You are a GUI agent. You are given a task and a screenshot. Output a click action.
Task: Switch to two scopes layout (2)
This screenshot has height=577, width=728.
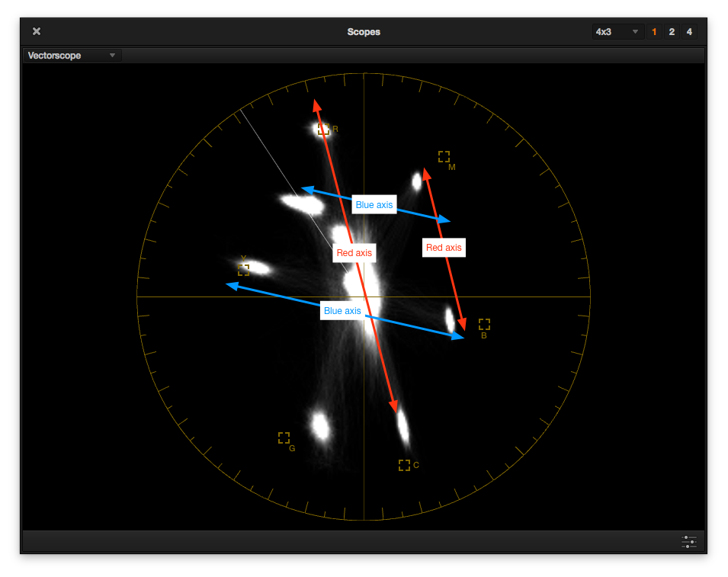[672, 31]
